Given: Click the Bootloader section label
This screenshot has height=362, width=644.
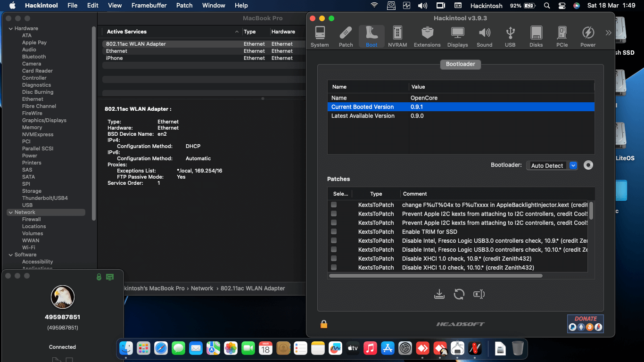Looking at the screenshot, I should pos(461,64).
